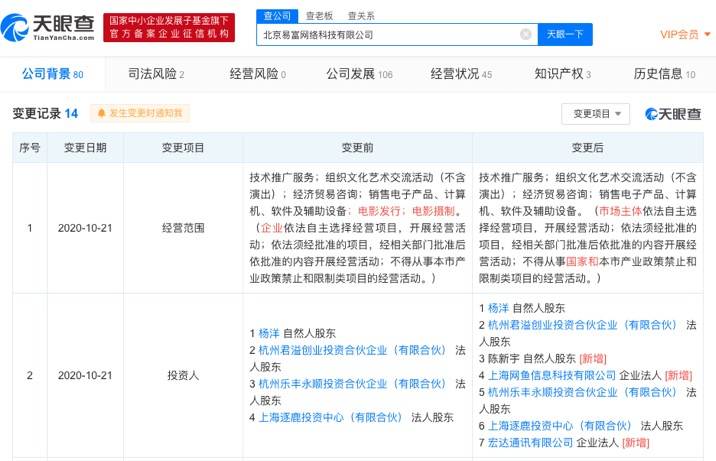The height and width of the screenshot is (461, 716).
Task: Click the 投资人 cell in row 2
Action: (x=183, y=376)
